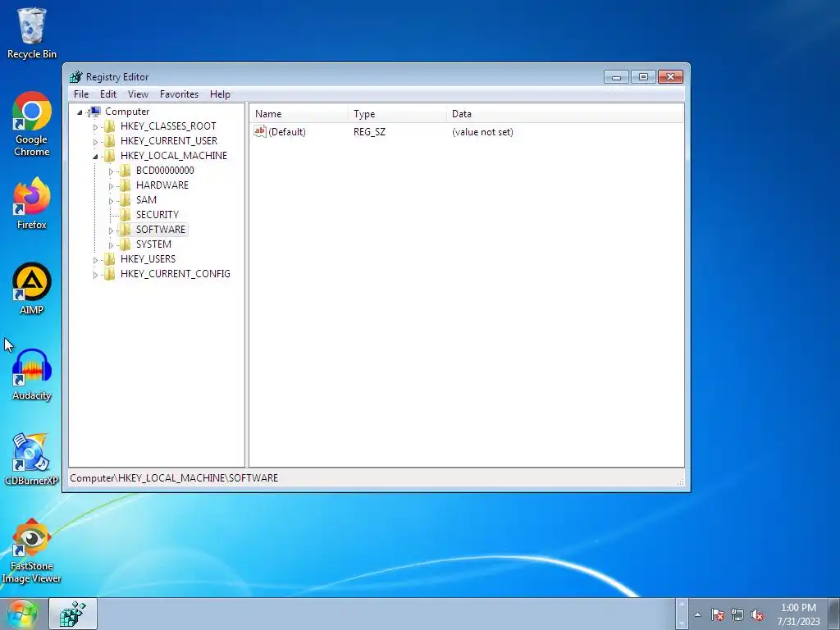Expand the HKEY_CURRENT_USER key
The height and width of the screenshot is (630, 840).
pyautogui.click(x=95, y=141)
